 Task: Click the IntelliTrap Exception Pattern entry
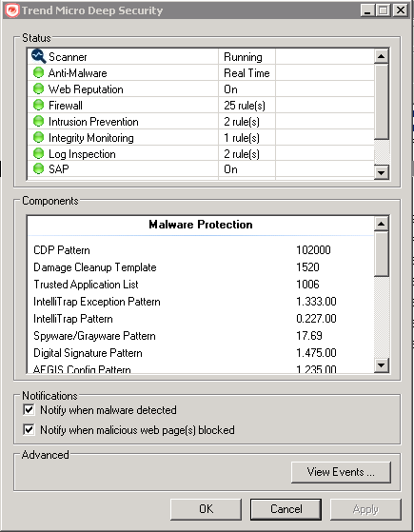point(97,302)
